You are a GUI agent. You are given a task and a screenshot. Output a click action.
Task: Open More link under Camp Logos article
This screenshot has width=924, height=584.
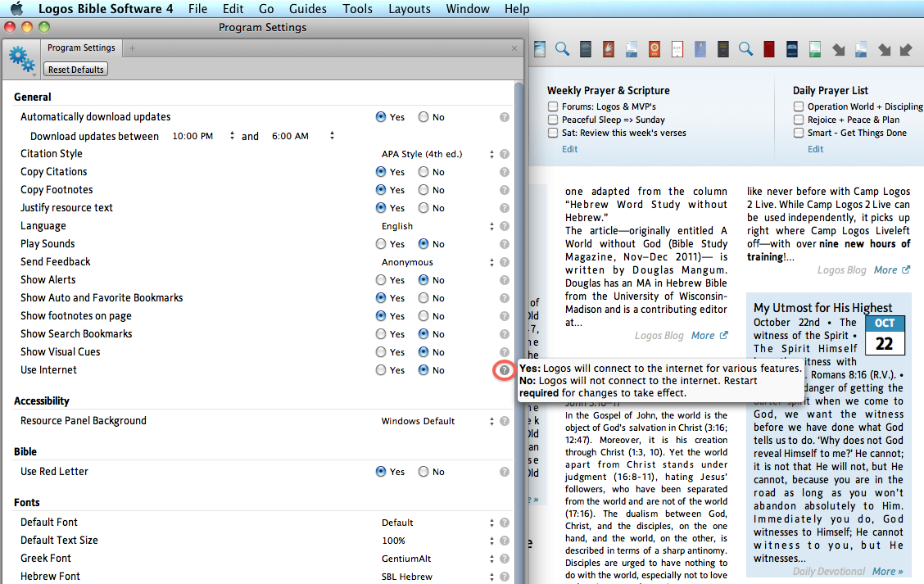coord(891,270)
